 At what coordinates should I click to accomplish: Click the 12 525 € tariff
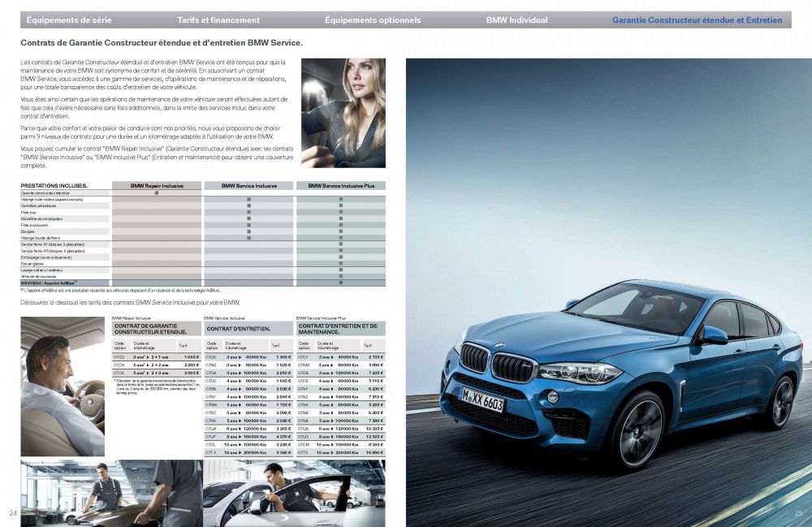click(x=375, y=436)
